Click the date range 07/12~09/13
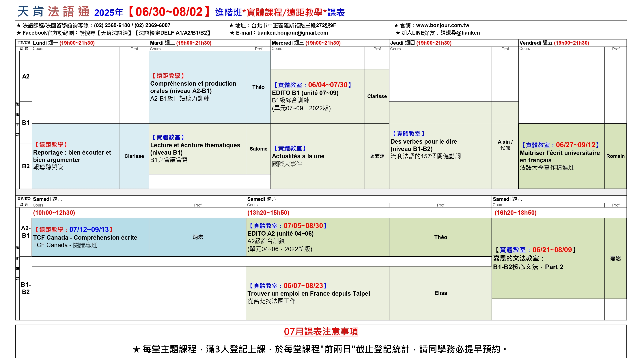 pos(89,229)
